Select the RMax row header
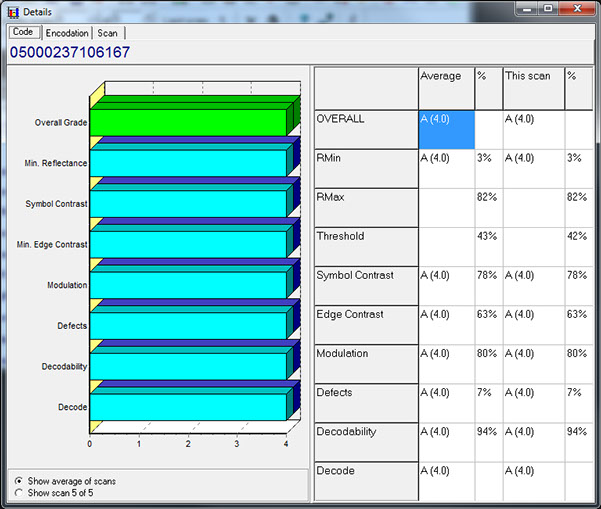 pos(366,208)
